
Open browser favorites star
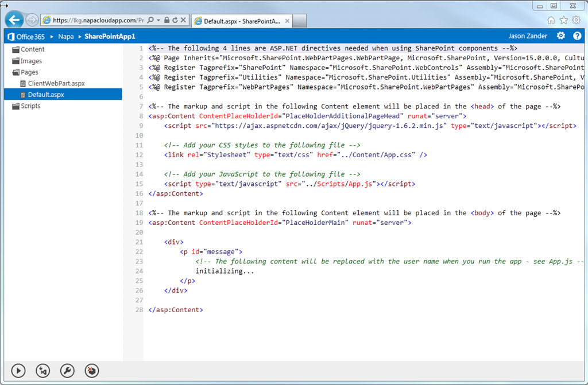564,20
